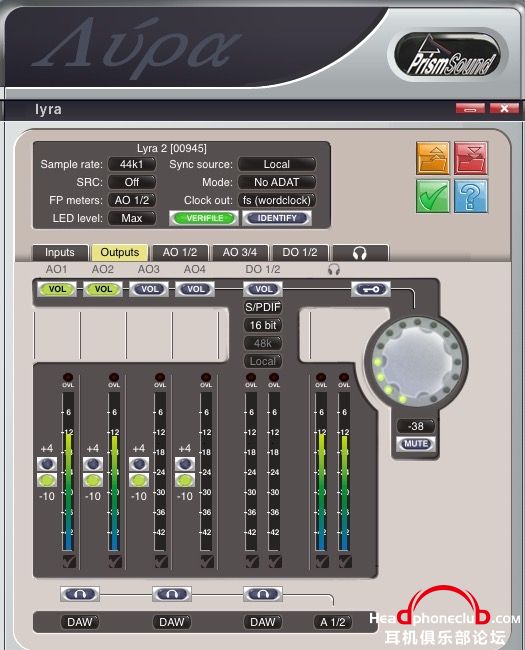The image size is (525, 650).
Task: Switch to the Inputs tab
Action: [60, 252]
